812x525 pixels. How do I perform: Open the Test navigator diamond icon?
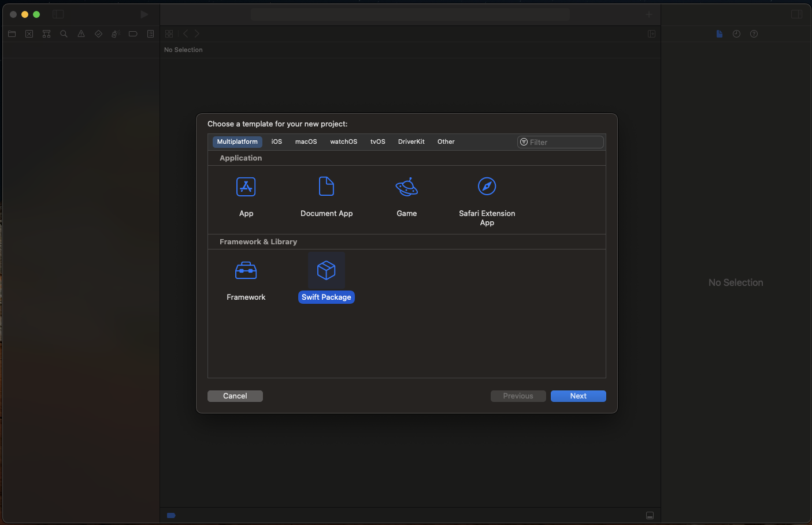98,34
